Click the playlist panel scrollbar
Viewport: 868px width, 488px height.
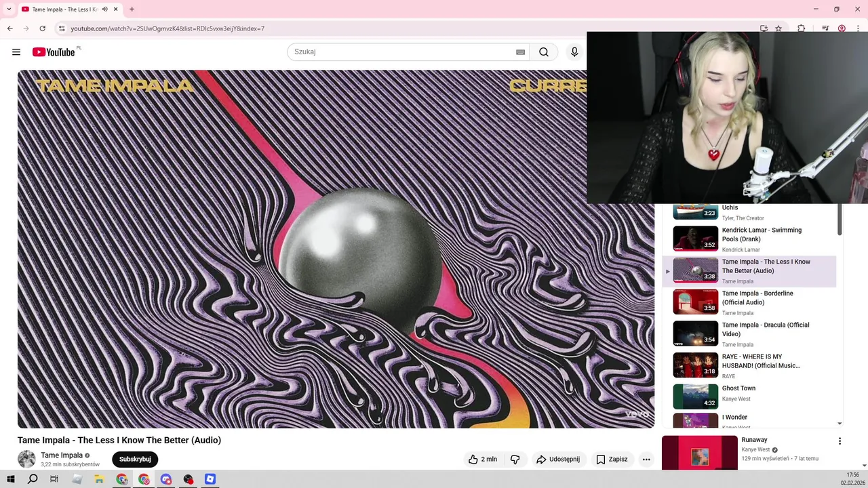click(840, 219)
